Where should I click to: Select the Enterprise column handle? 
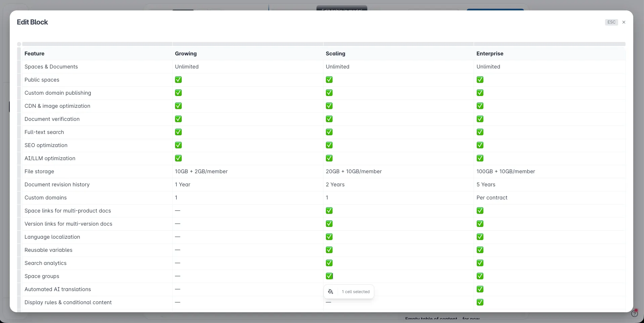point(550,44)
